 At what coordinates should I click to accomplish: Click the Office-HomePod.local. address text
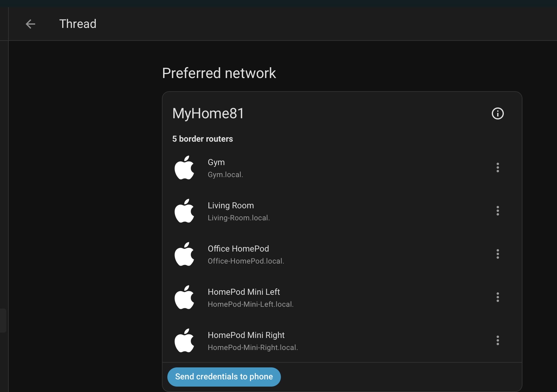(246, 261)
